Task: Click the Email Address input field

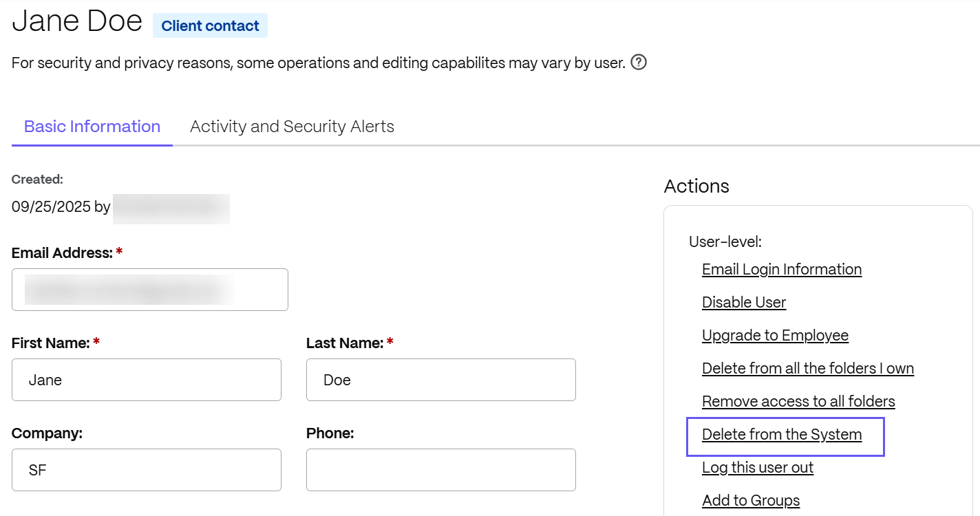Action: click(x=149, y=290)
